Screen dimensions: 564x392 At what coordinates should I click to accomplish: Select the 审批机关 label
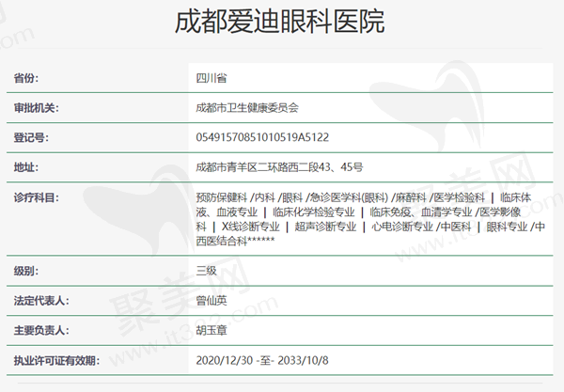point(36,108)
